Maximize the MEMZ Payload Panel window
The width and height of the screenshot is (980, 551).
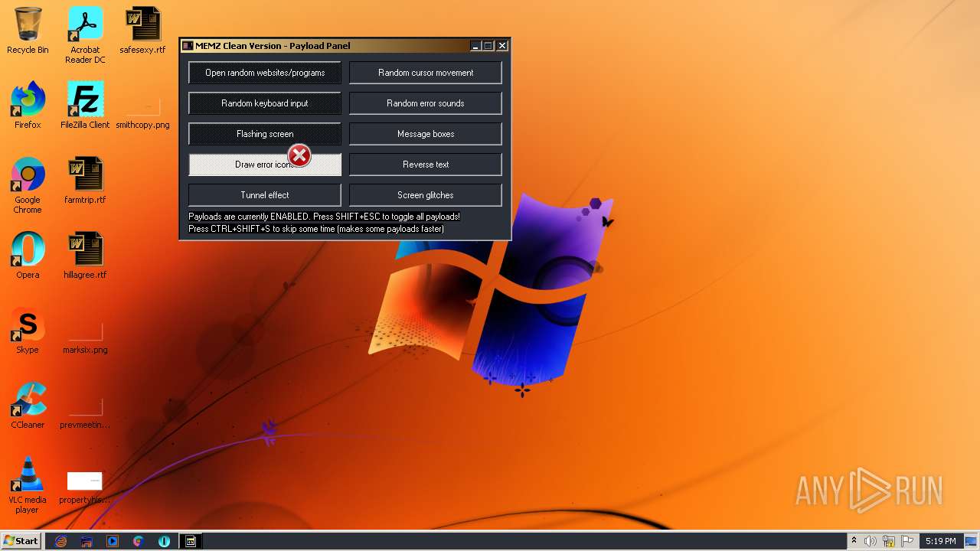coord(488,46)
